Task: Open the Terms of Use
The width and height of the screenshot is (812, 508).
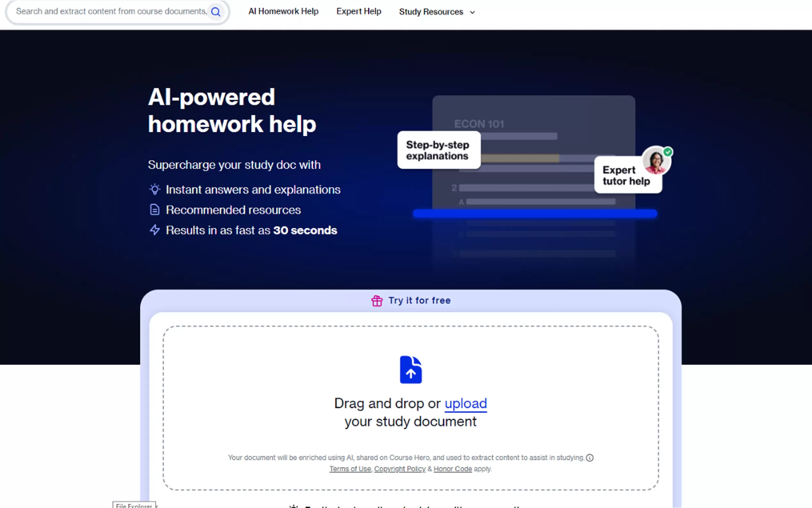Action: pyautogui.click(x=350, y=469)
